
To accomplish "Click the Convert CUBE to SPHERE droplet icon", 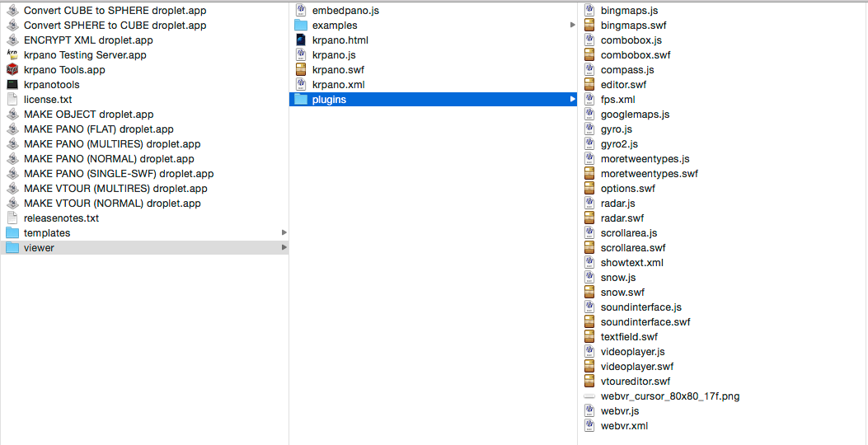I will [12, 10].
